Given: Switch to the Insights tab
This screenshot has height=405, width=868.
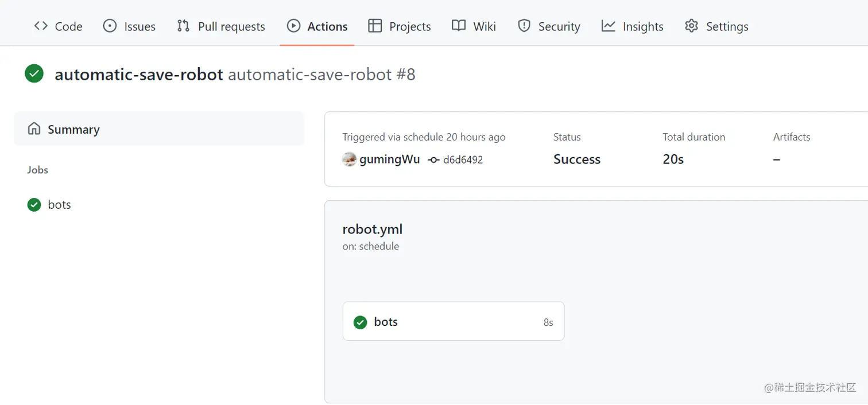Looking at the screenshot, I should [642, 26].
